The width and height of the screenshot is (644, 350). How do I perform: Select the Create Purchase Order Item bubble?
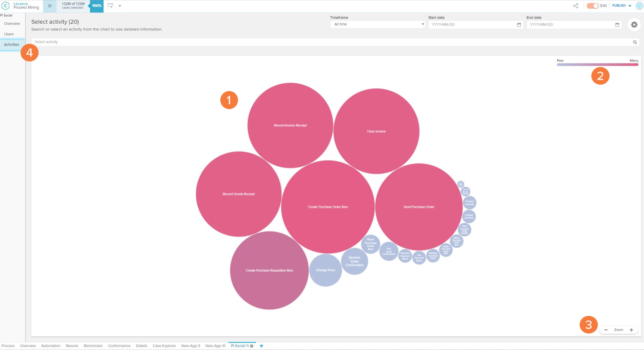328,207
